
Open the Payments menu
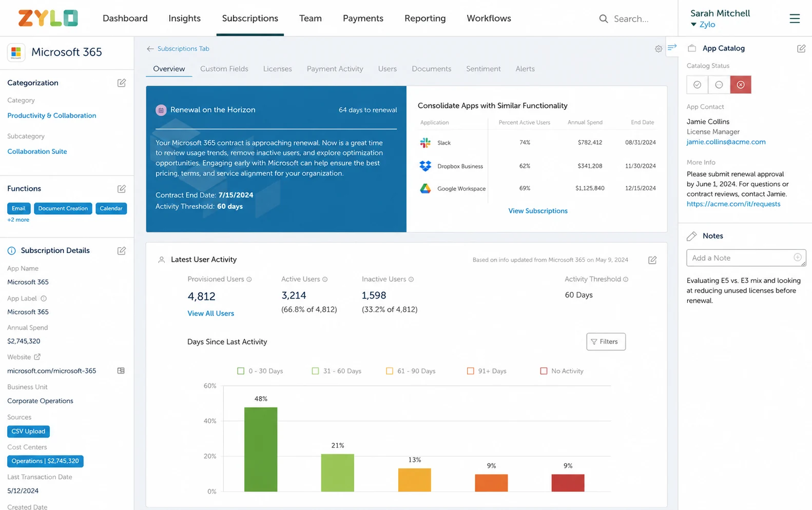pos(363,18)
